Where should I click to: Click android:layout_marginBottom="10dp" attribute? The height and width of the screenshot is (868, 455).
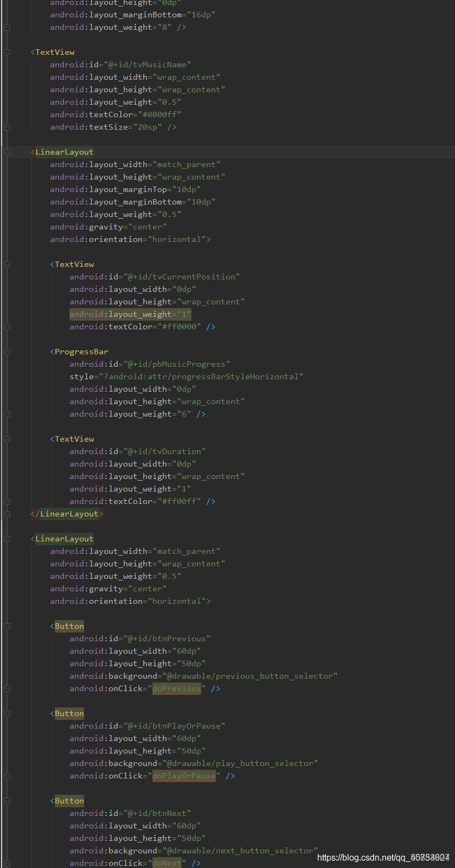pyautogui.click(x=133, y=202)
